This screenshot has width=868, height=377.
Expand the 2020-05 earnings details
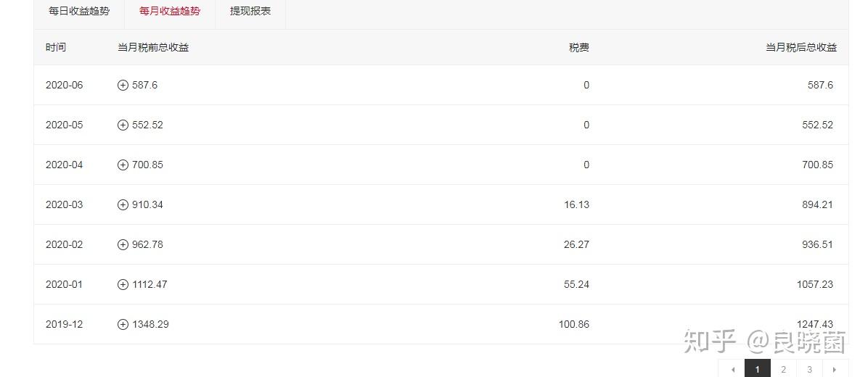click(x=123, y=125)
